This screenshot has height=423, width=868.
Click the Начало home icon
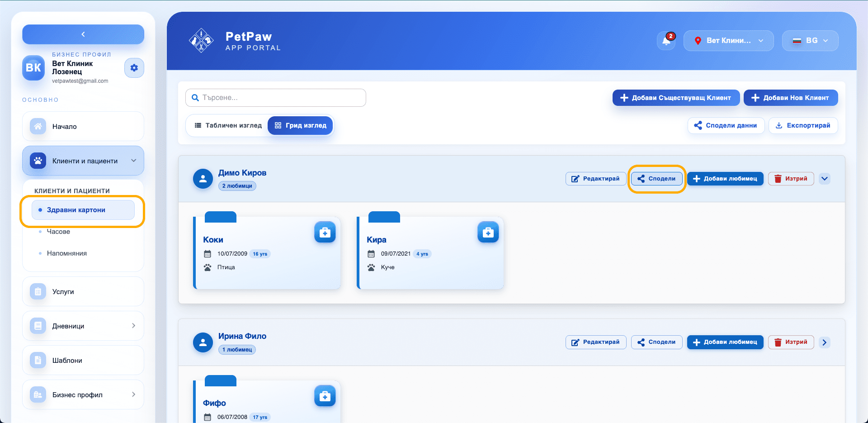click(38, 126)
